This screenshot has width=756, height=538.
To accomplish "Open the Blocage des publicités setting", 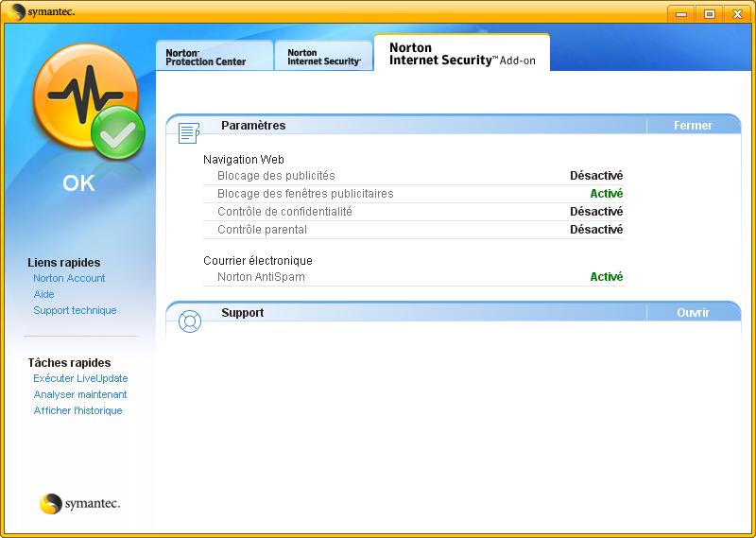I will coord(276,176).
